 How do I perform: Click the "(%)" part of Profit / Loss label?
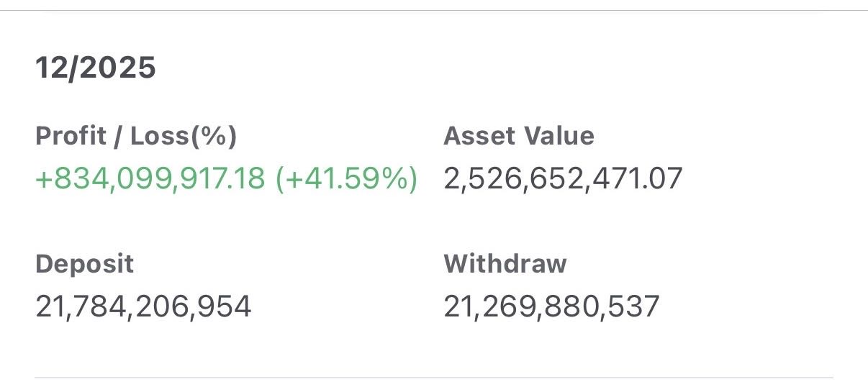coord(213,136)
